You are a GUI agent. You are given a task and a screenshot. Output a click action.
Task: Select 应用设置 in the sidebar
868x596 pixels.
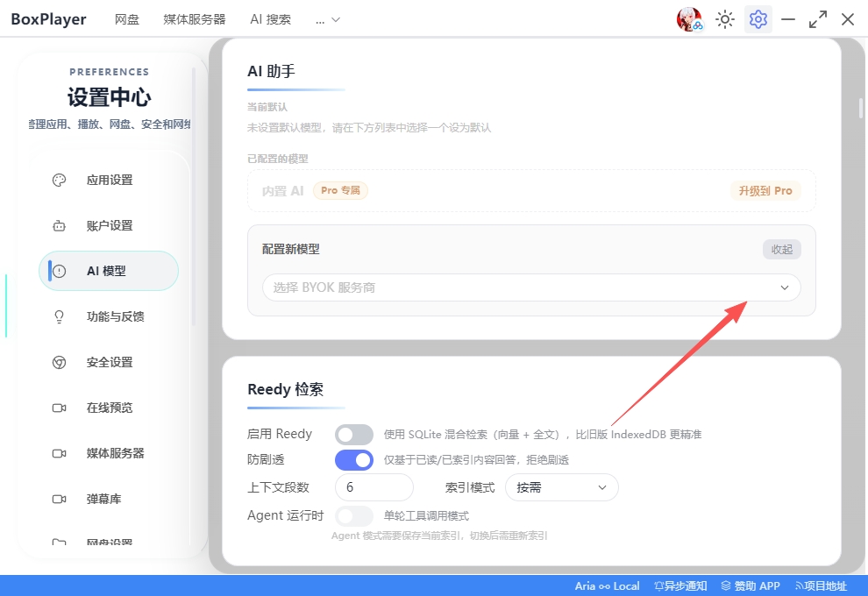pyautogui.click(x=109, y=180)
